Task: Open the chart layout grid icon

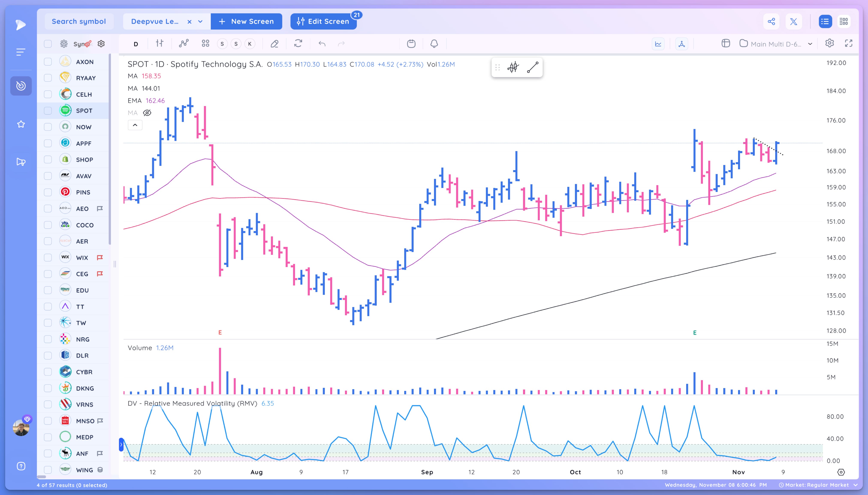Action: point(726,43)
